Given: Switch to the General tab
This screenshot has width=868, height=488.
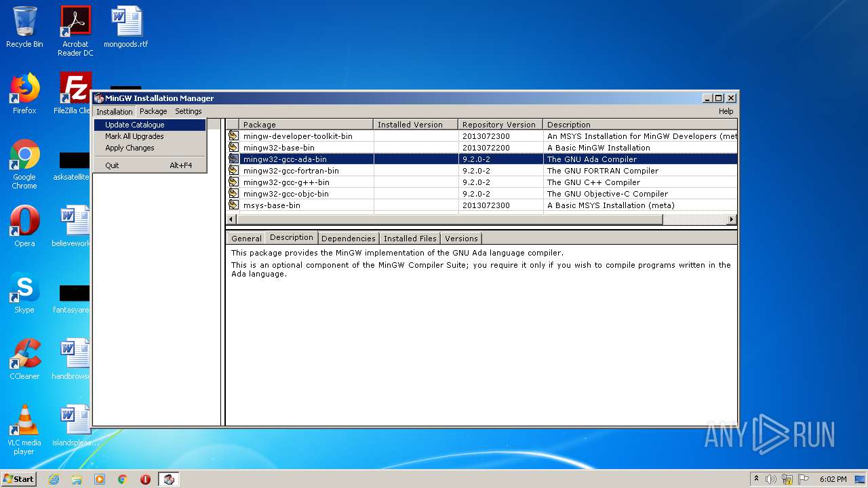Looking at the screenshot, I should point(246,239).
